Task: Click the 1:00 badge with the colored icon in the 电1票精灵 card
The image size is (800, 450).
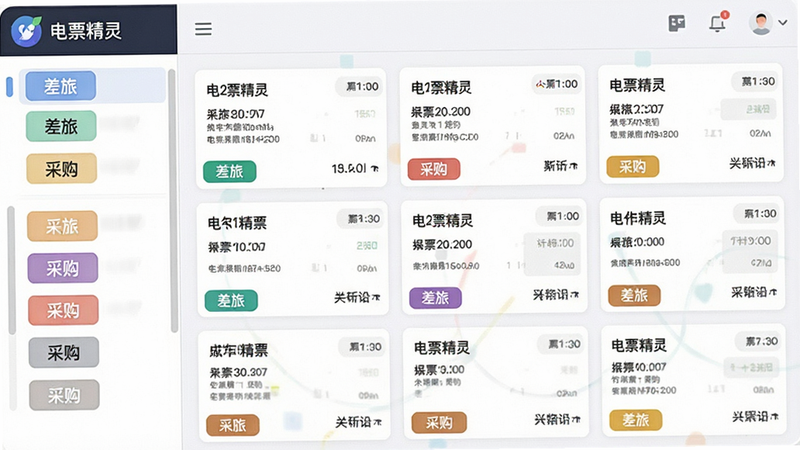Action: [556, 84]
